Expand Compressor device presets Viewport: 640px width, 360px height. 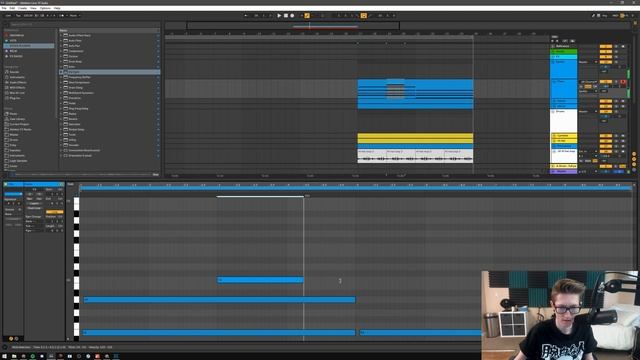pos(61,51)
